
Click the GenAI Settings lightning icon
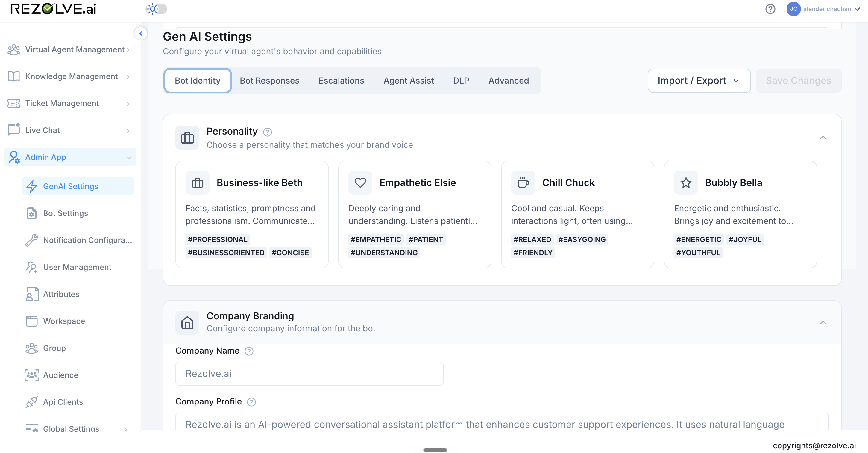(32, 186)
